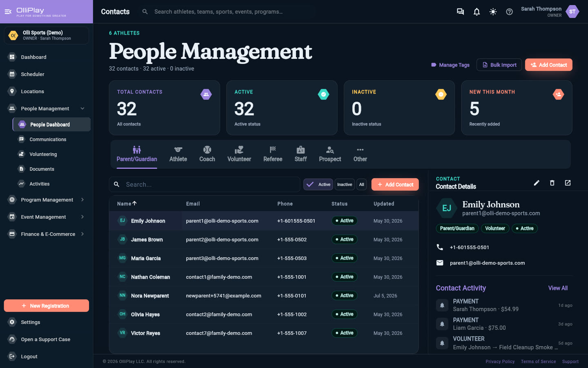Click the Nora Newparent NN avatar
The image size is (588, 368).
click(122, 296)
